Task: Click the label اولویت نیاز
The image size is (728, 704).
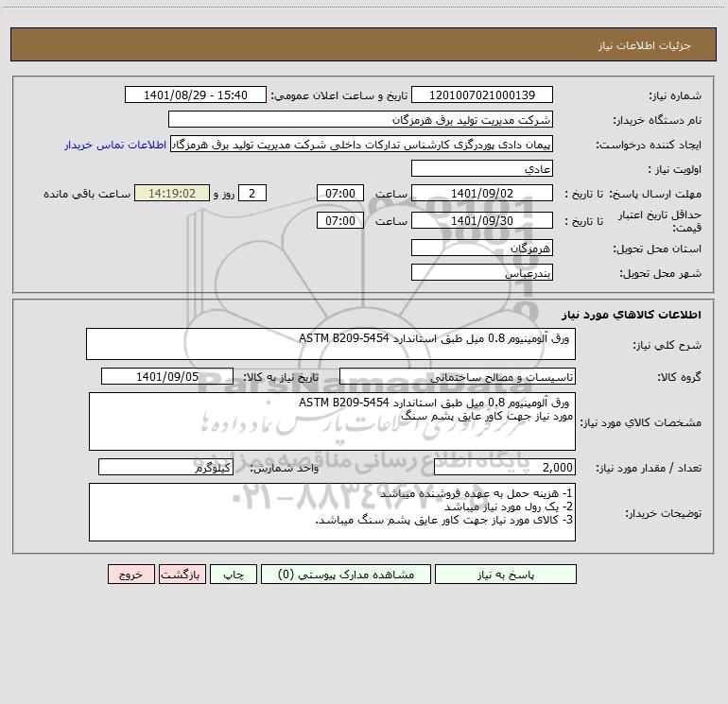Action: click(x=675, y=169)
